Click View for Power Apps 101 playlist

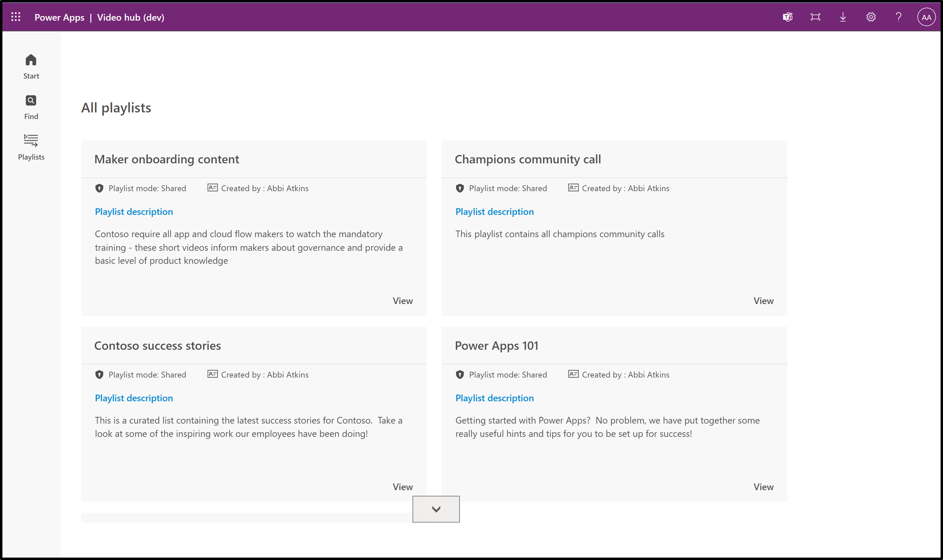pyautogui.click(x=763, y=487)
